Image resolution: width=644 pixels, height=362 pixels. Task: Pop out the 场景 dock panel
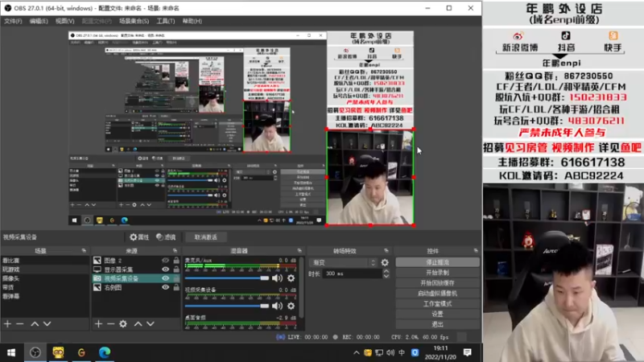[x=84, y=250]
